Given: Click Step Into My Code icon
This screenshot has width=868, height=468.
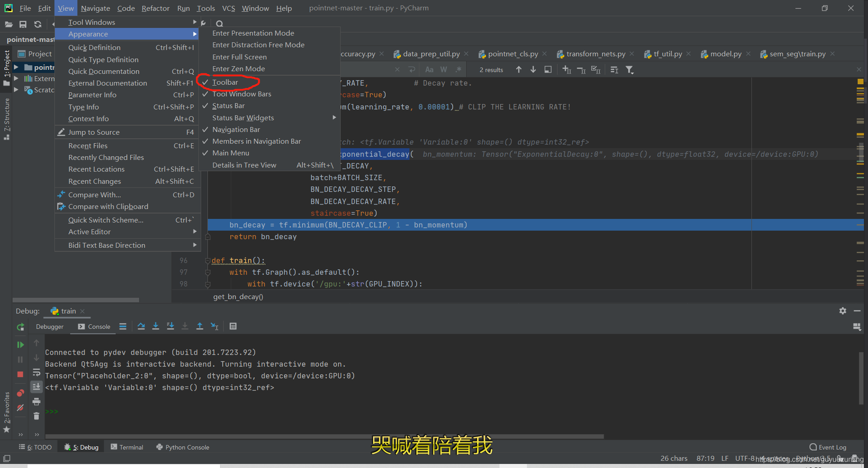Looking at the screenshot, I should click(x=171, y=326).
